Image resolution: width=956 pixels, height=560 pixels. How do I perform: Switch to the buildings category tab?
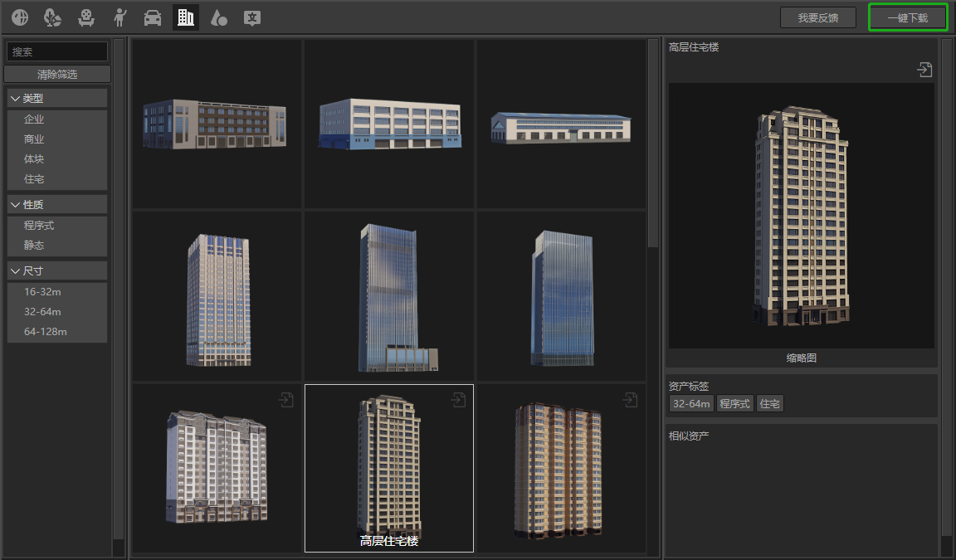(185, 17)
